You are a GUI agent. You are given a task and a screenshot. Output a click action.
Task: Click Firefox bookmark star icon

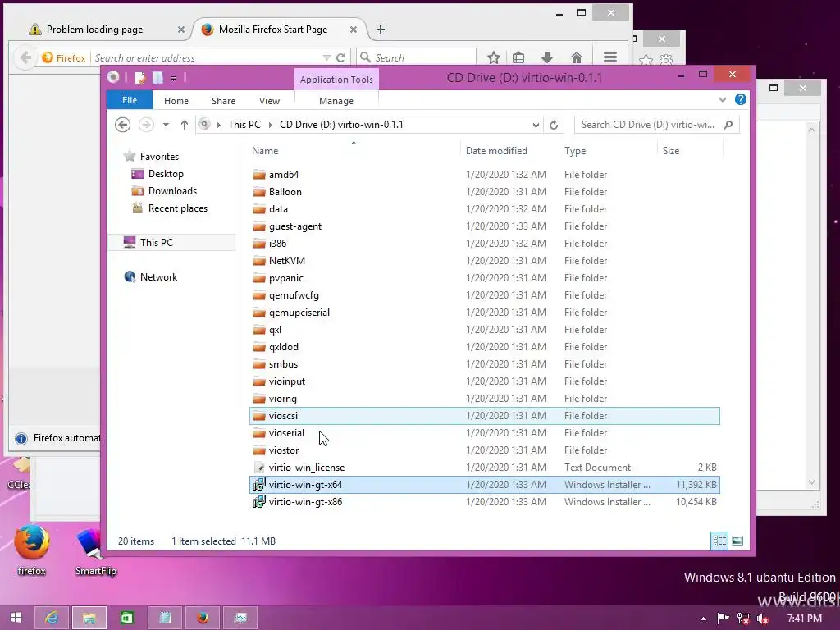493,57
